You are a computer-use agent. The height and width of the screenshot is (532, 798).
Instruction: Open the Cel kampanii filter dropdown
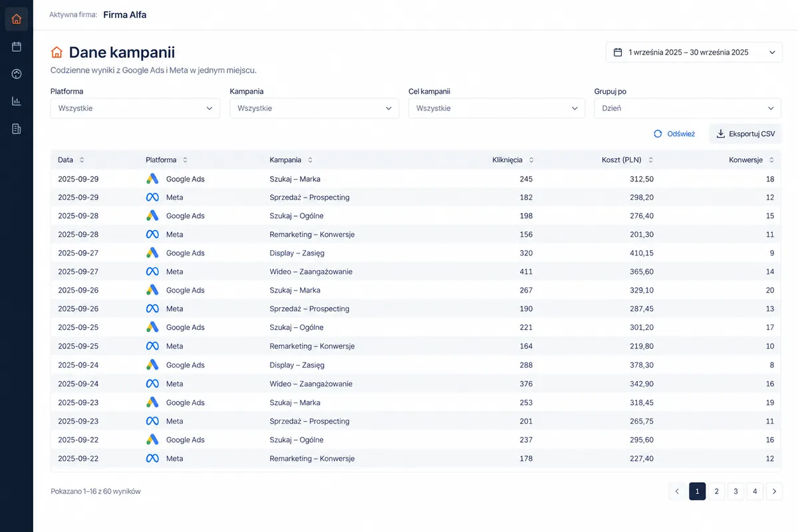(x=497, y=108)
